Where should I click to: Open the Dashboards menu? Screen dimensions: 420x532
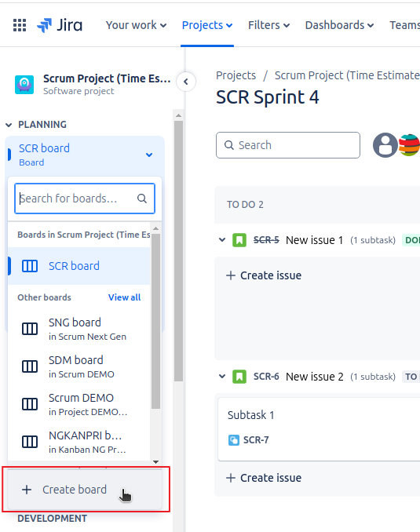339,25
